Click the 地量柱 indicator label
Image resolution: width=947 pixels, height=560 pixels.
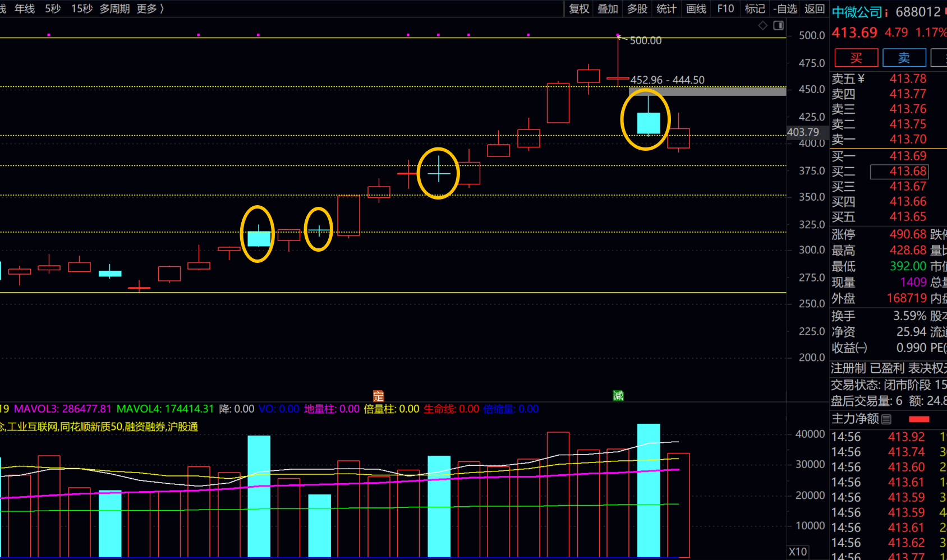(332, 409)
